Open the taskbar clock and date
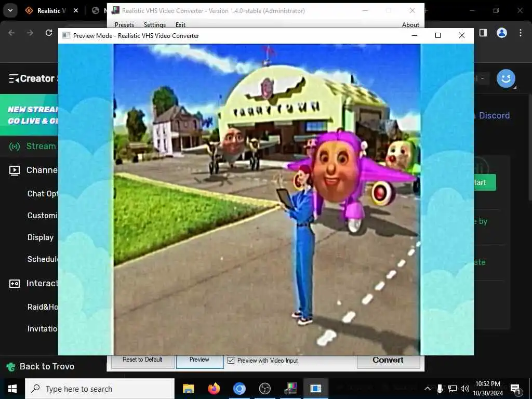The width and height of the screenshot is (532, 399). (487, 389)
